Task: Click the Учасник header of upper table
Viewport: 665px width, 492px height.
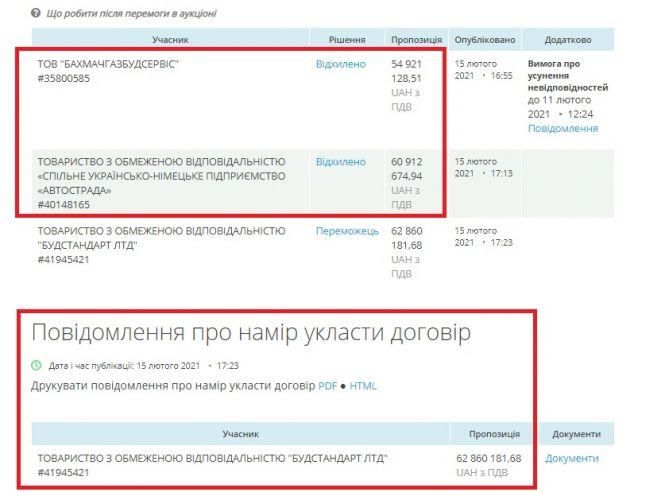Action: click(170, 39)
